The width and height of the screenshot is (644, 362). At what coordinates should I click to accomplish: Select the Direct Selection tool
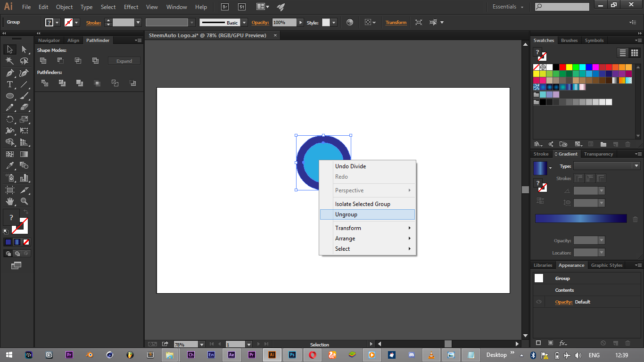tap(25, 49)
